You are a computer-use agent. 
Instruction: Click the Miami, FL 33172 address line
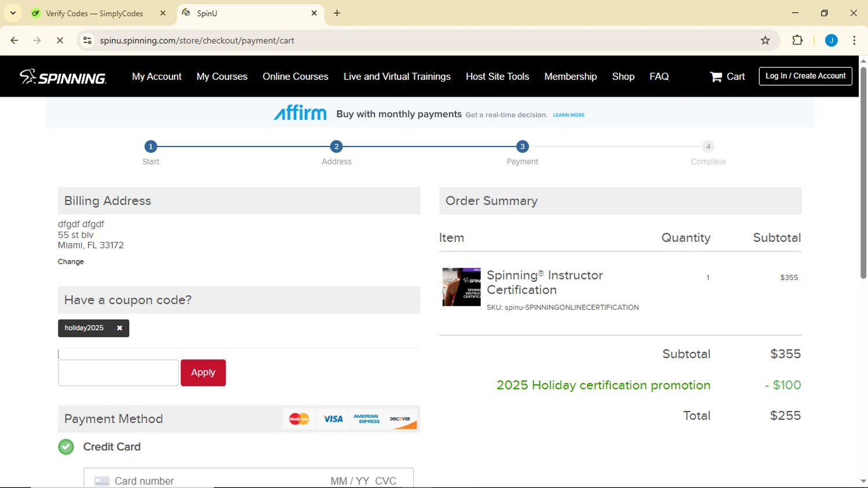coord(91,245)
